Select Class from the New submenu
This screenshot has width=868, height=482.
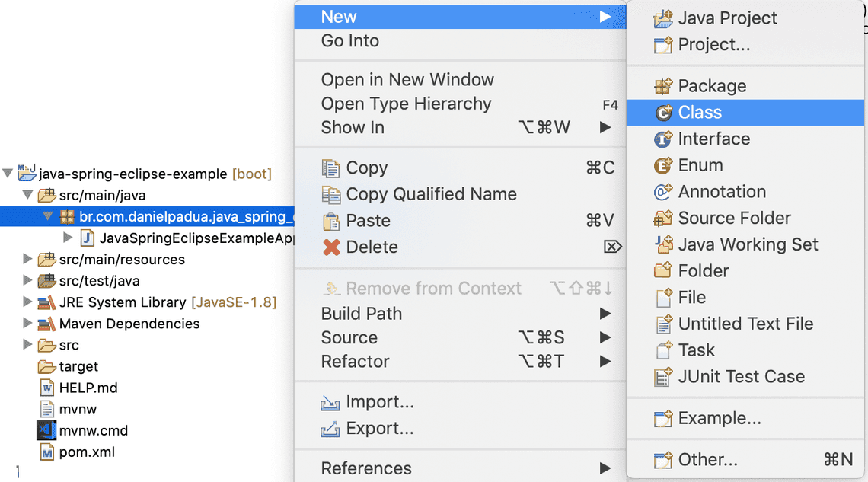[699, 113]
